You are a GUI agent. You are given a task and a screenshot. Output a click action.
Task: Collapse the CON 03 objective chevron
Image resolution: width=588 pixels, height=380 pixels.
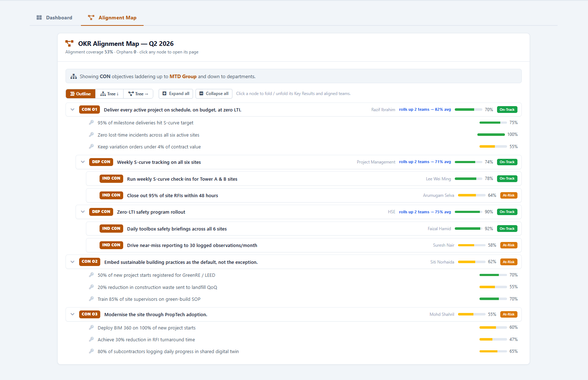[x=73, y=314]
